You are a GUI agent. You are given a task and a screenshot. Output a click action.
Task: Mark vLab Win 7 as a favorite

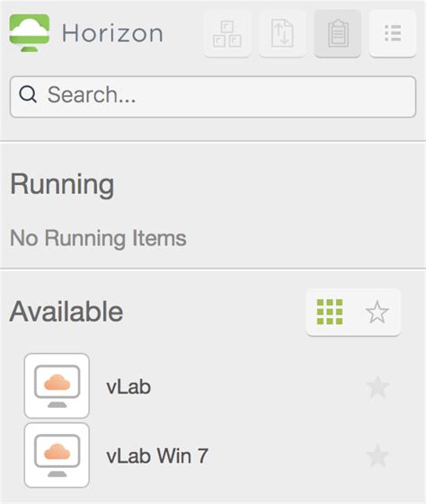coord(378,455)
